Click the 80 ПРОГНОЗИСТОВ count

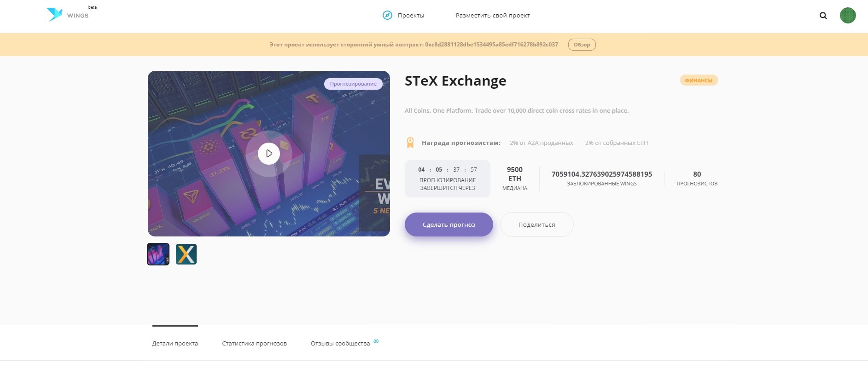[697, 178]
